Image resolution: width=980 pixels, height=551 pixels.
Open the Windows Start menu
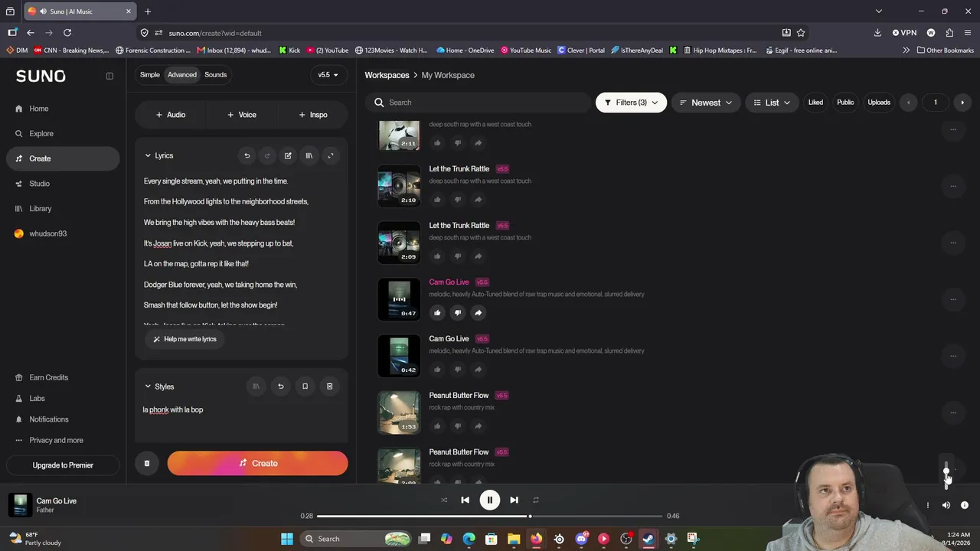287,539
